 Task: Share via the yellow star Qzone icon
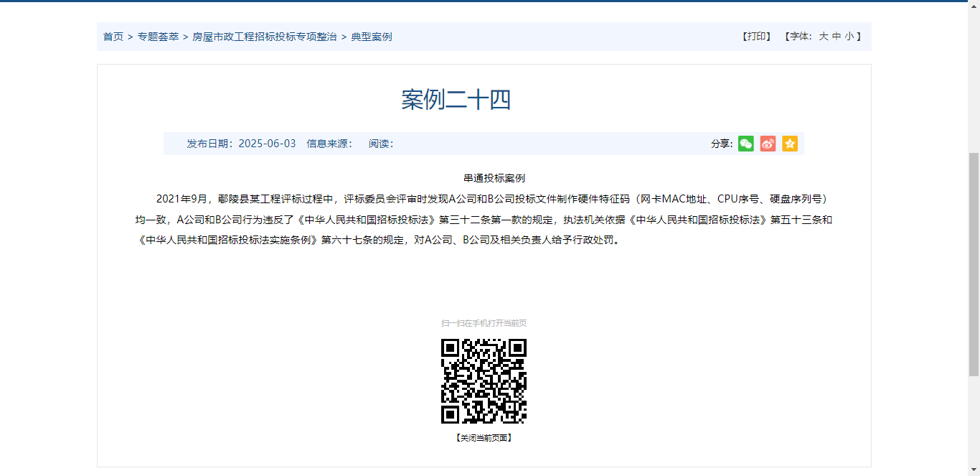pos(790,144)
